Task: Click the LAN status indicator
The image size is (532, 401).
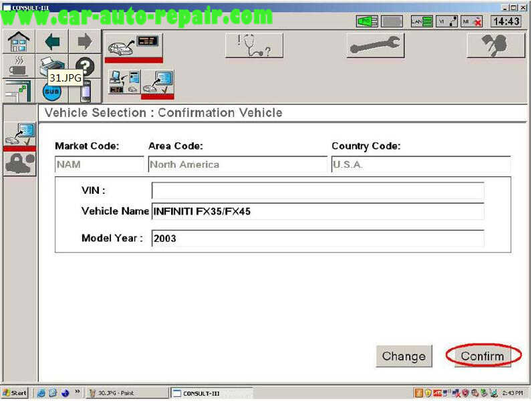Action: click(x=422, y=21)
